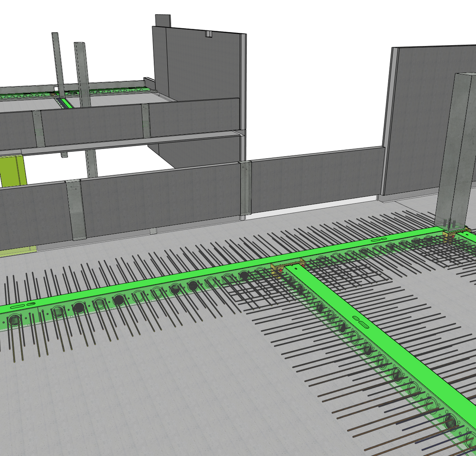Pick the tall translucent column on the right

pos(457,148)
